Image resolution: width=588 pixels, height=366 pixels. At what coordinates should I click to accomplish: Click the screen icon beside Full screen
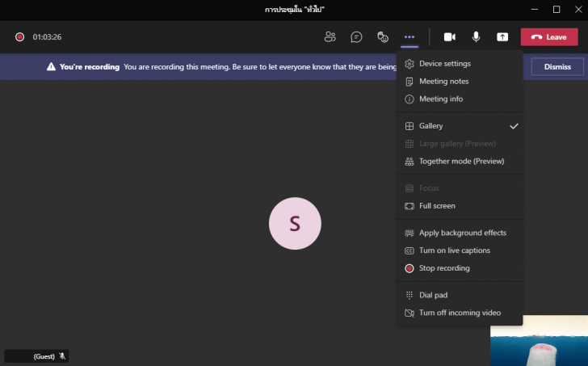(x=409, y=206)
